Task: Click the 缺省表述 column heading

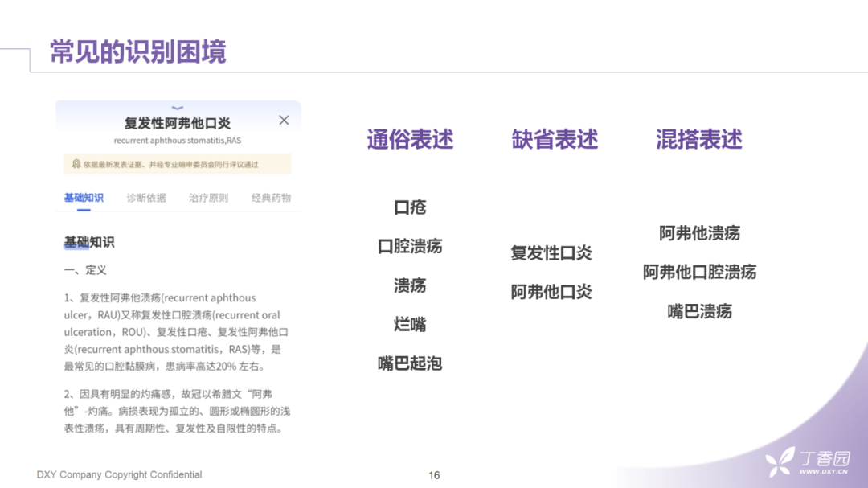Action: (x=555, y=139)
